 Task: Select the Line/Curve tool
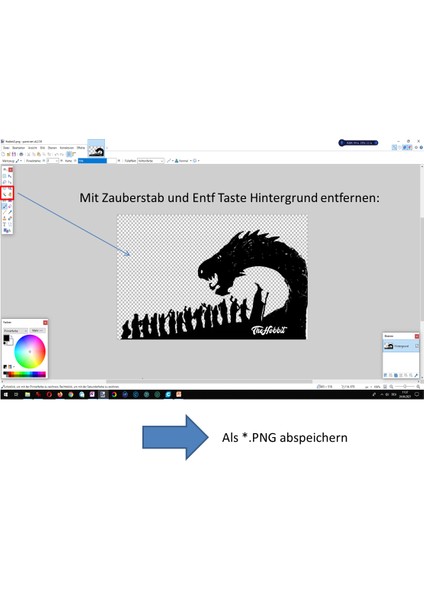coord(10,224)
